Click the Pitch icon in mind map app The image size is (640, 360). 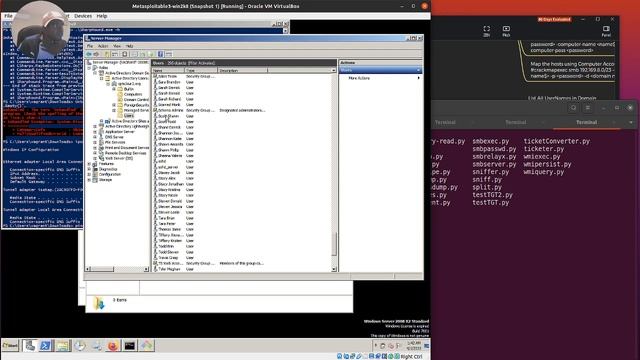506,31
